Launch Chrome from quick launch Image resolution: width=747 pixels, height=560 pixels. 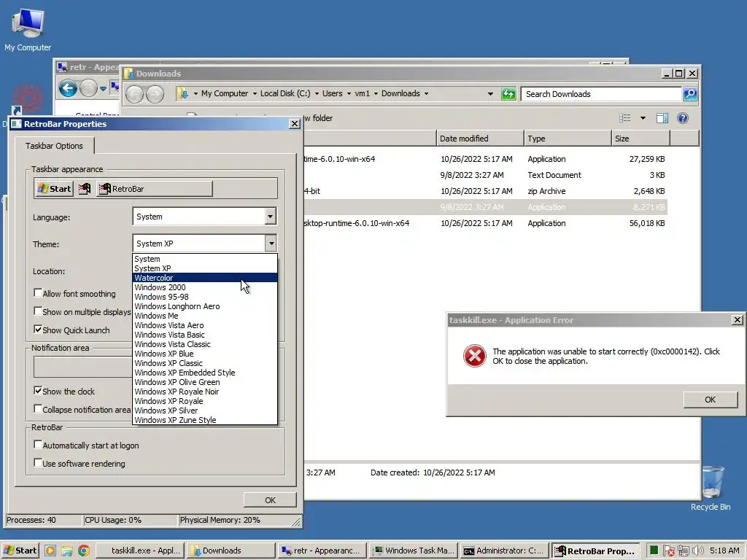pos(84,551)
